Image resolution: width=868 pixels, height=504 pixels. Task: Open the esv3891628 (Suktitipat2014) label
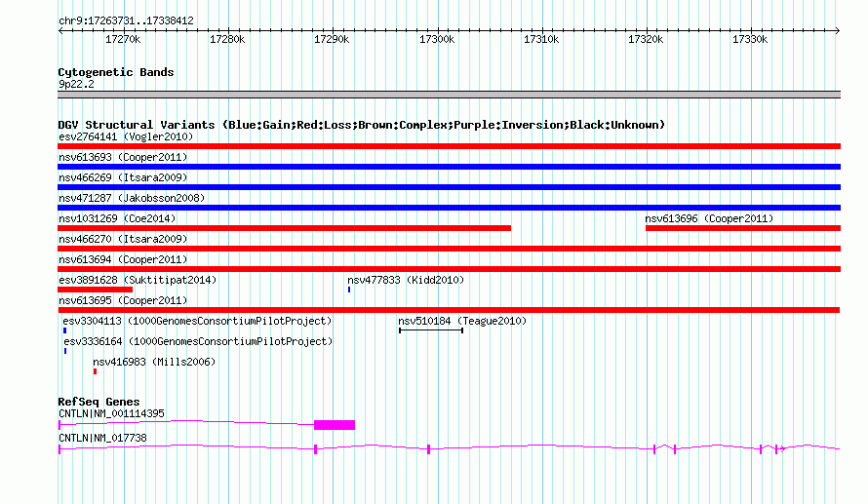(138, 280)
